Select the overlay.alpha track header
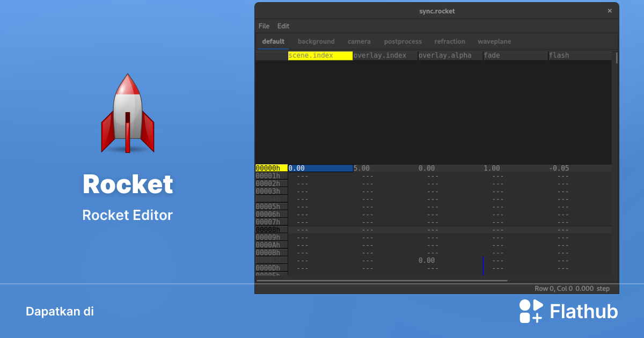 click(x=450, y=55)
